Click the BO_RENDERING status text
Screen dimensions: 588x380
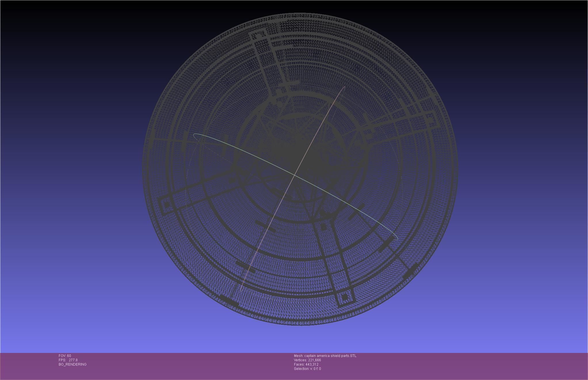click(72, 364)
